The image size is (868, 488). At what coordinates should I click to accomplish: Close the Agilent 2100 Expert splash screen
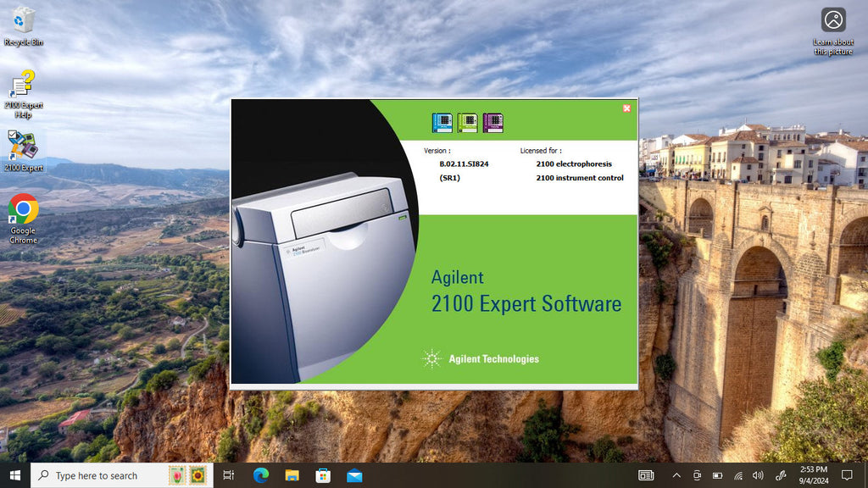(x=626, y=108)
